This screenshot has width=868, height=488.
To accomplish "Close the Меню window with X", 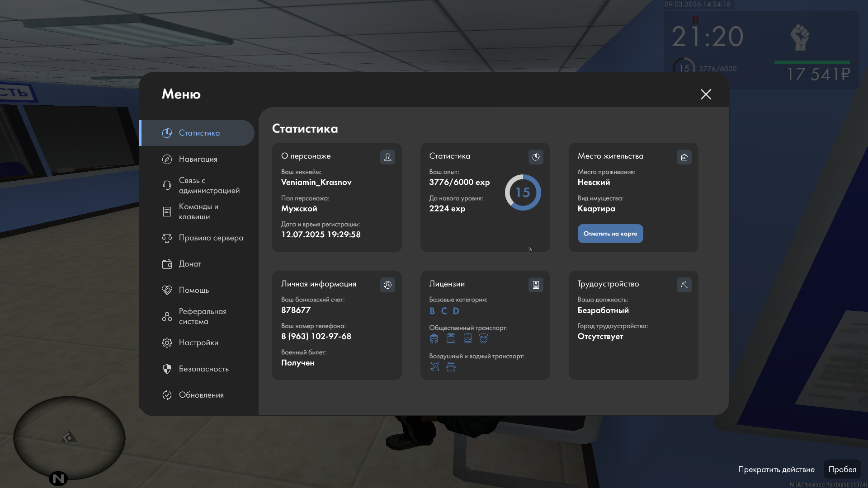I will [x=706, y=94].
